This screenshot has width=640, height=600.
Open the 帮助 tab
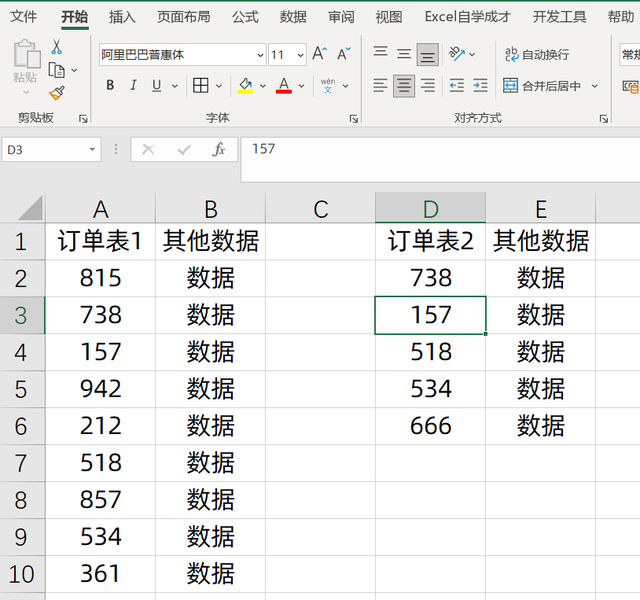pos(620,17)
